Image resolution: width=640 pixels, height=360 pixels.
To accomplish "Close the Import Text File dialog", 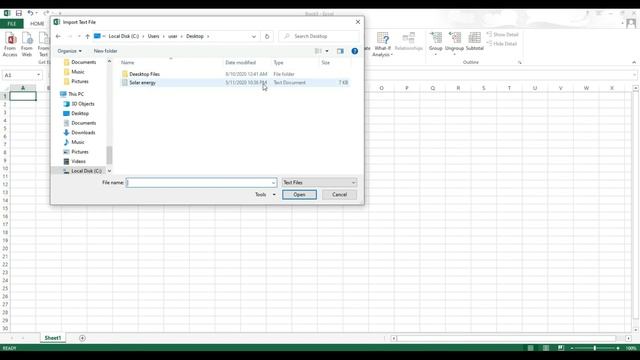I will (x=358, y=22).
